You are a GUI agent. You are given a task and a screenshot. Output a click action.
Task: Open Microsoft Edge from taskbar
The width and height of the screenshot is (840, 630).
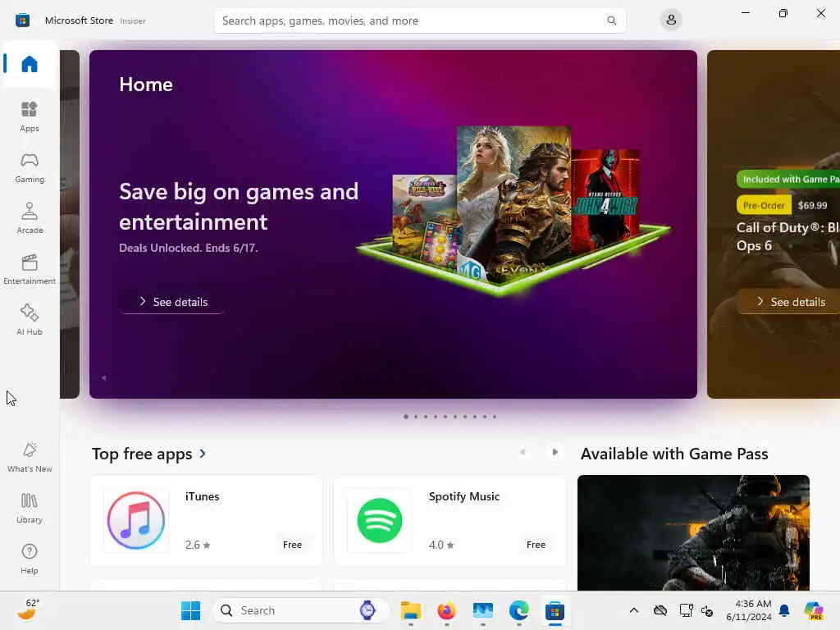tap(518, 610)
